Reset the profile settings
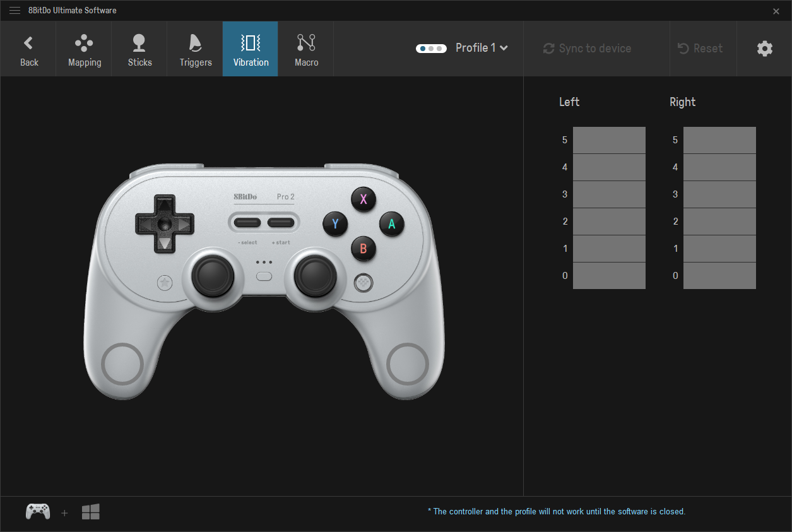This screenshot has width=792, height=532. pyautogui.click(x=700, y=49)
